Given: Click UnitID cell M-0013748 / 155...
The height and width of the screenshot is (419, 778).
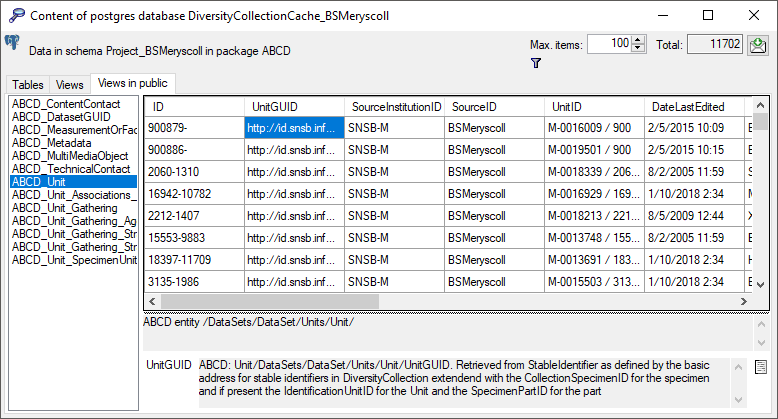Looking at the screenshot, I should click(x=594, y=237).
